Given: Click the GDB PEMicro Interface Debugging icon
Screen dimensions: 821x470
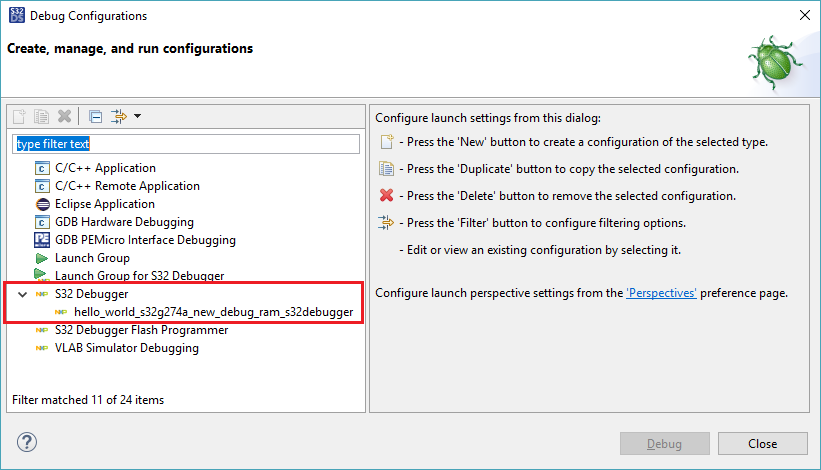Looking at the screenshot, I should click(42, 240).
